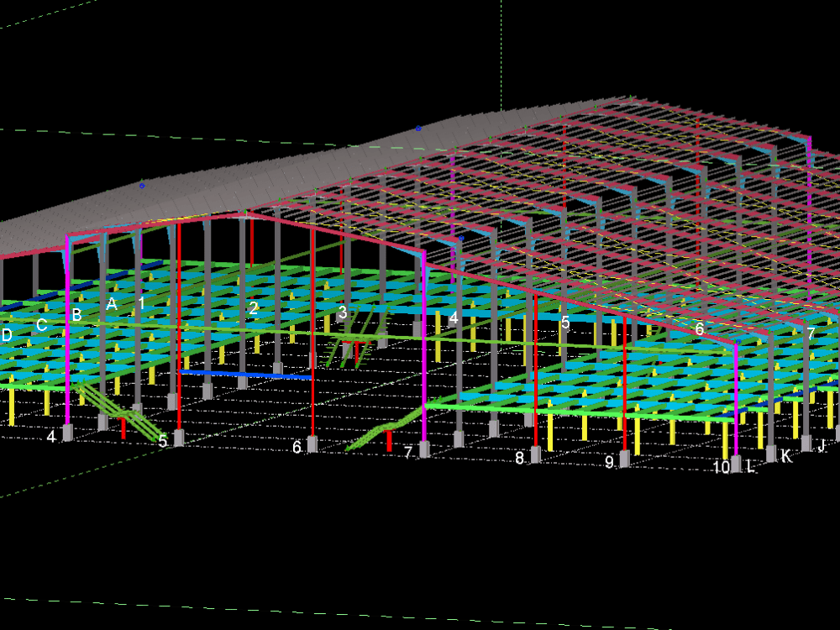Click grid label C on the left side
Image resolution: width=840 pixels, height=630 pixels.
[40, 324]
